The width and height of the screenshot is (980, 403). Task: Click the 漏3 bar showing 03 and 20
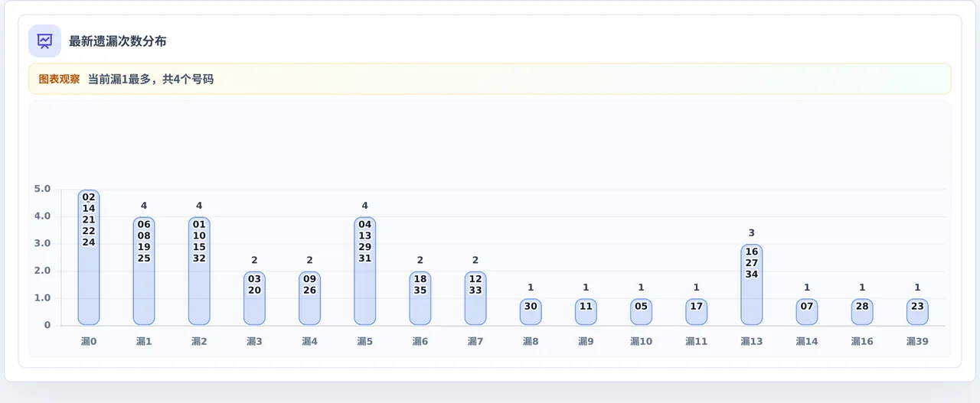(254, 298)
